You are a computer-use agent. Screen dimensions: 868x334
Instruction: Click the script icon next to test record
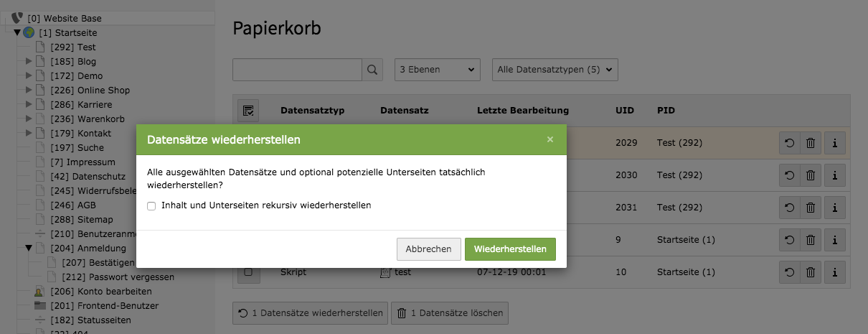click(385, 272)
